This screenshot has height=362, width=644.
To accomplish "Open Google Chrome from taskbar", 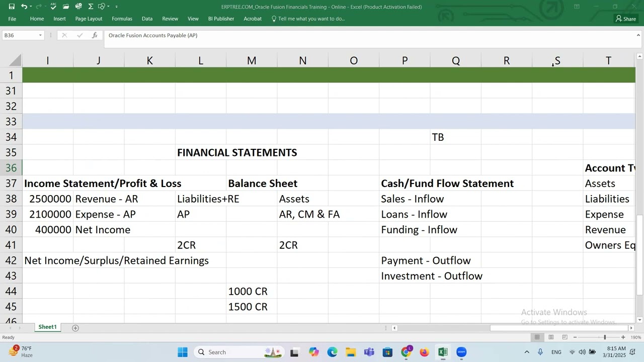I will [x=406, y=352].
